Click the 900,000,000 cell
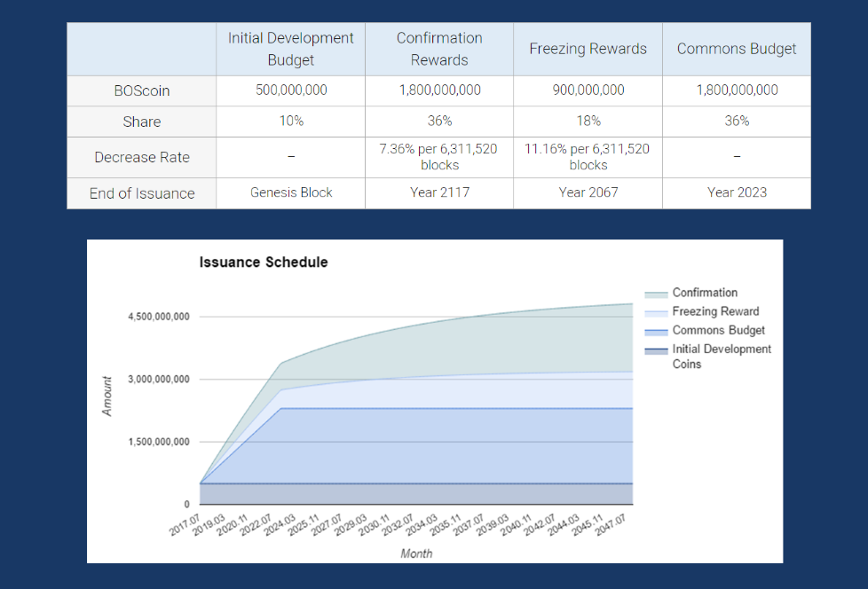Screen dimensions: 868x589 click(x=588, y=90)
